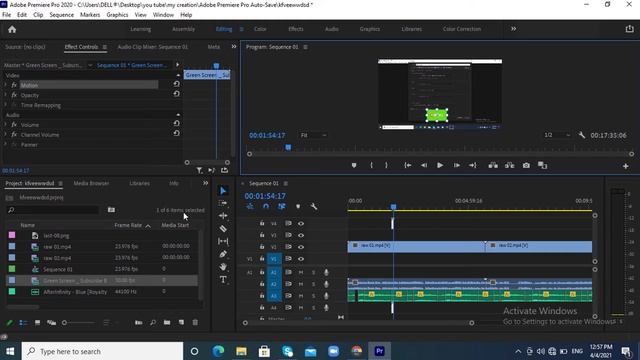Open playback resolution 1/2 dropdown
640x360 pixels.
[x=557, y=135]
